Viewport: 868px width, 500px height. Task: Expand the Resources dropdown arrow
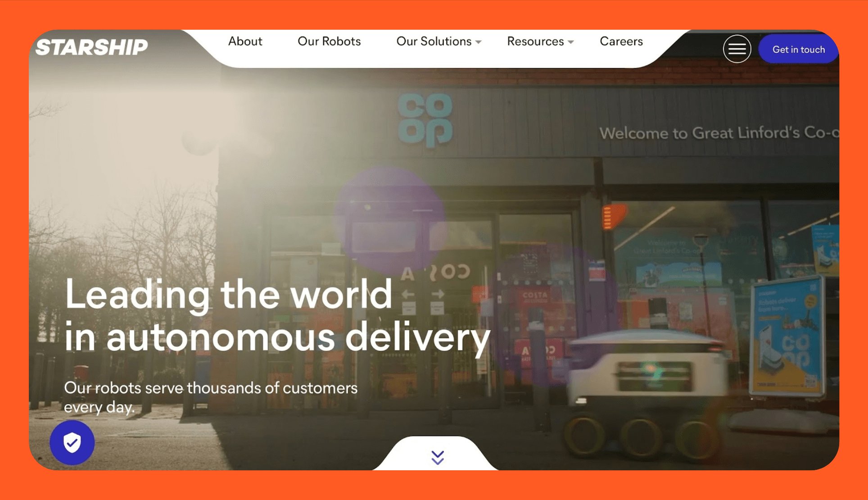571,42
